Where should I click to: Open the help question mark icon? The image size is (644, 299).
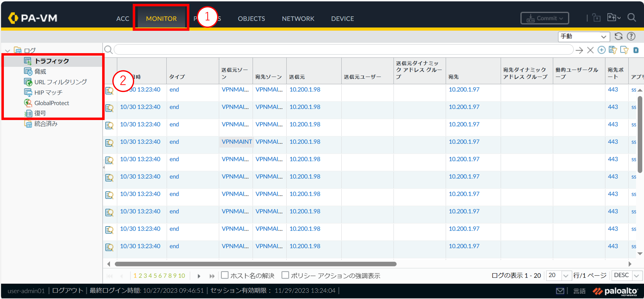pyautogui.click(x=631, y=37)
